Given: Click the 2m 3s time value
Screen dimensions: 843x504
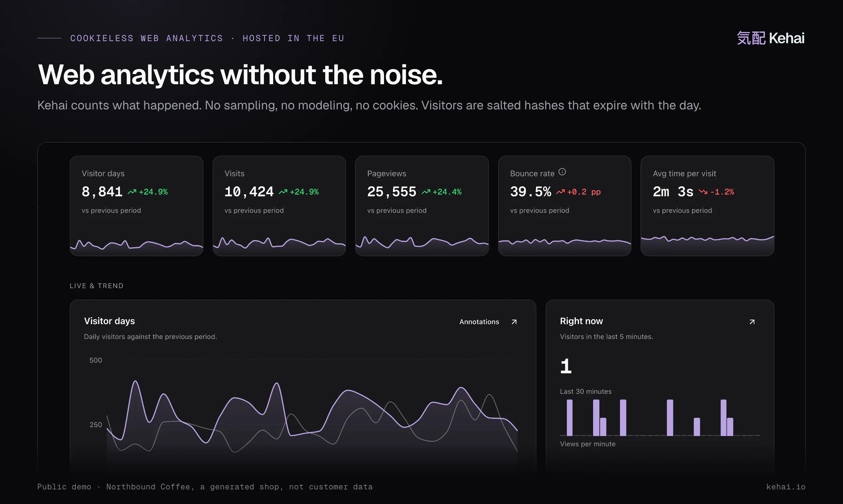Looking at the screenshot, I should pyautogui.click(x=673, y=192).
